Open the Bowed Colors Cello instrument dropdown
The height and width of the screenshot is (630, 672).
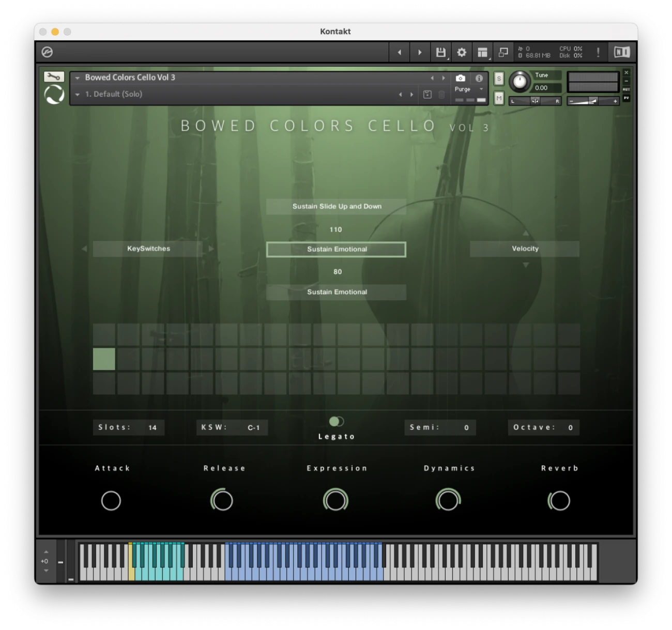tap(78, 78)
